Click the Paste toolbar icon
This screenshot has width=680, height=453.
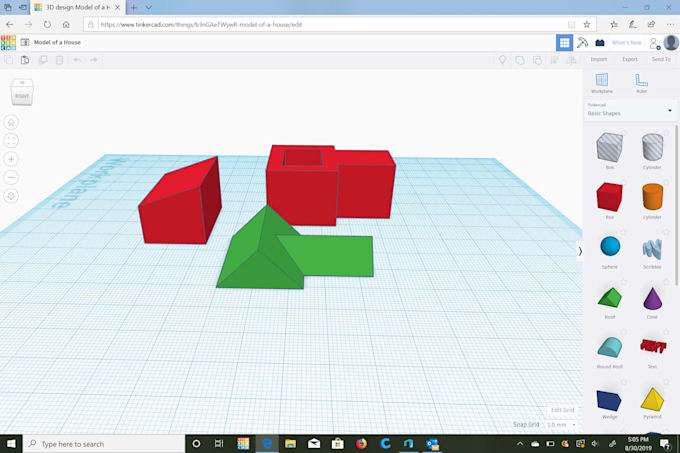25,60
